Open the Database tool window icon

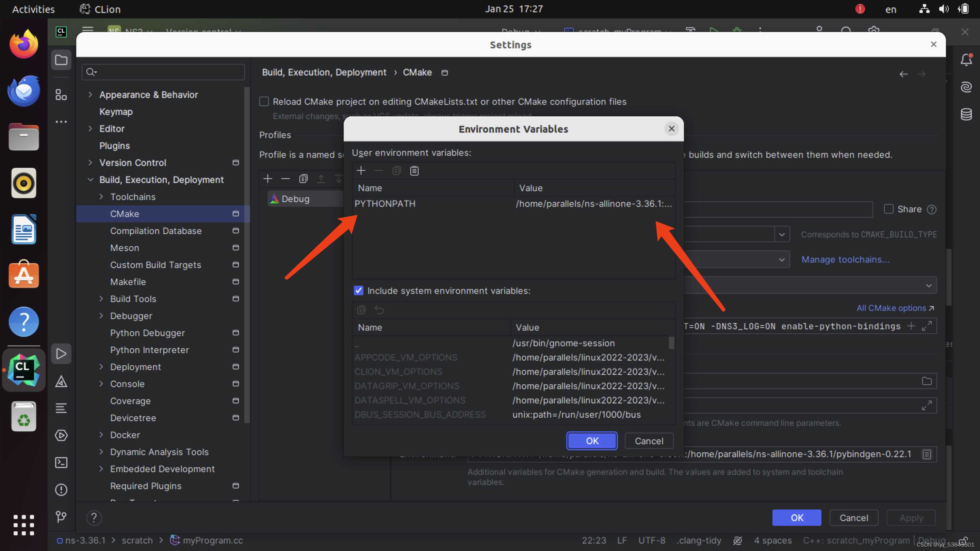coord(966,114)
